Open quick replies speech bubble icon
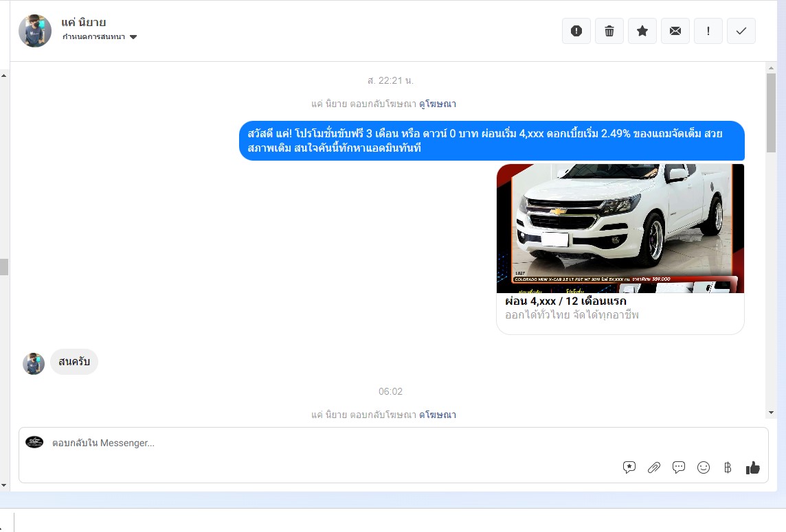This screenshot has height=532, width=786. [678, 467]
